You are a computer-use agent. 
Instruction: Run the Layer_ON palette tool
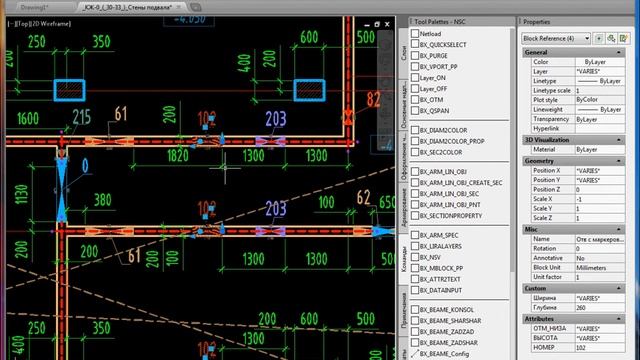coord(428,78)
